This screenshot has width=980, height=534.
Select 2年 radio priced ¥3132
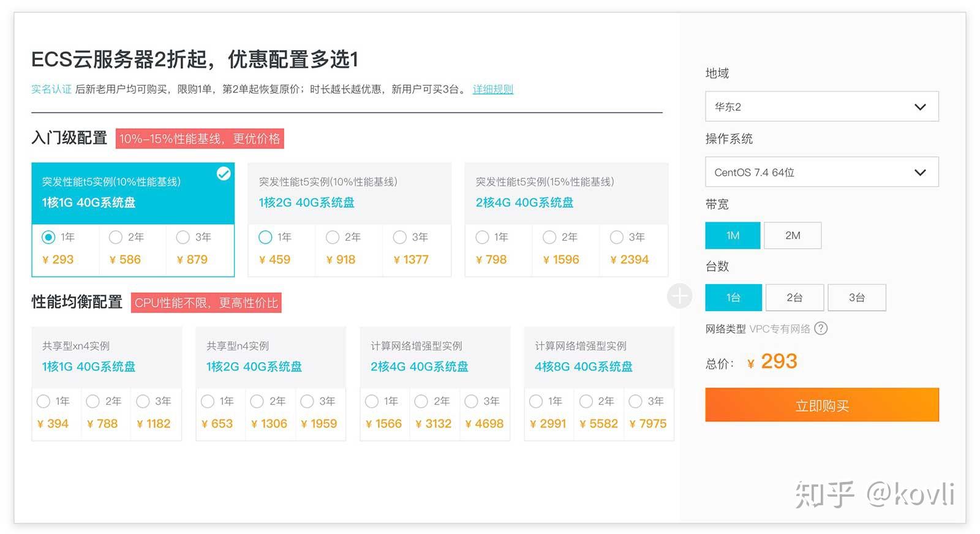coord(421,401)
